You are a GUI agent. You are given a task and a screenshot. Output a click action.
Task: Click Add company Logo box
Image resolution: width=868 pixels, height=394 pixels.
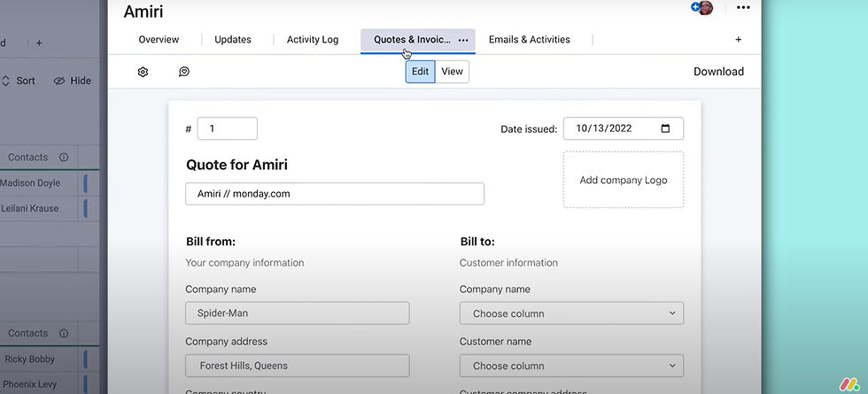tap(624, 180)
